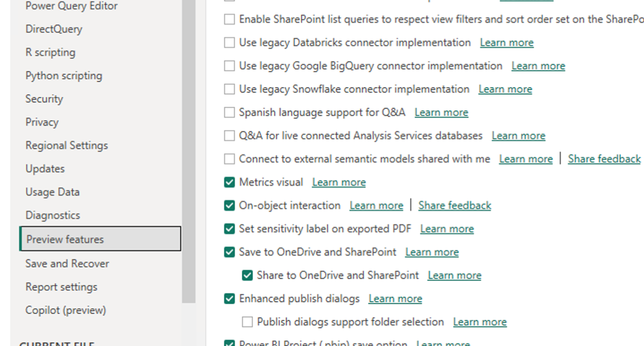This screenshot has width=644, height=346.
Task: Open Learn more for Metrics visual
Action: [x=339, y=182]
